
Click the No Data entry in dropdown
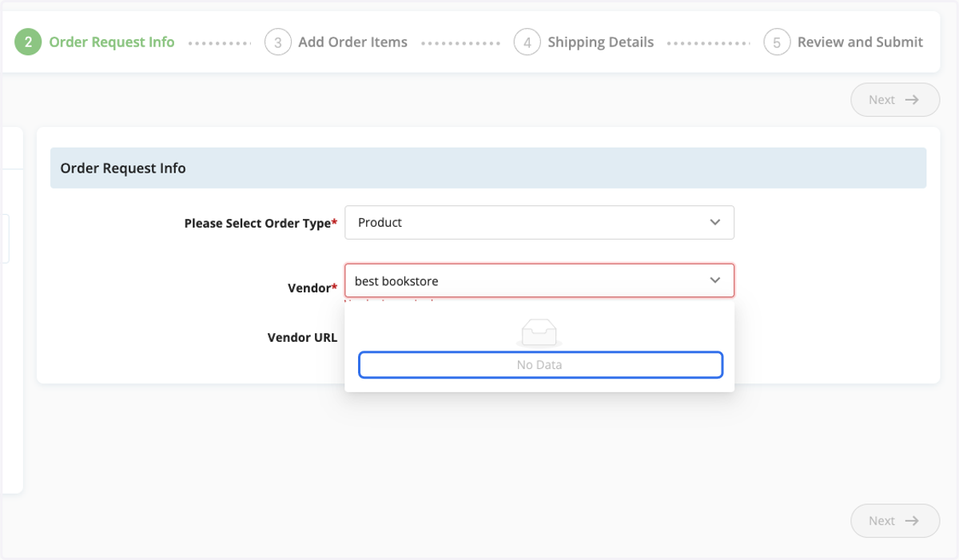click(540, 364)
